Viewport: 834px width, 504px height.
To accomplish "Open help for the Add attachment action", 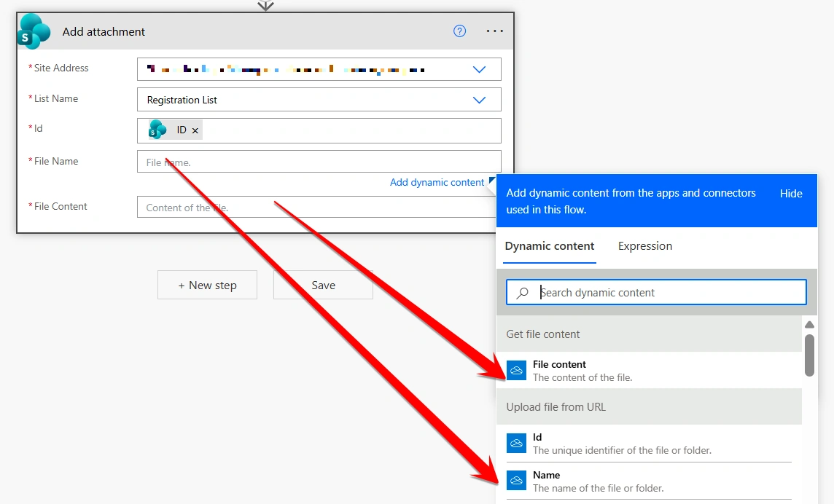I will coord(459,31).
